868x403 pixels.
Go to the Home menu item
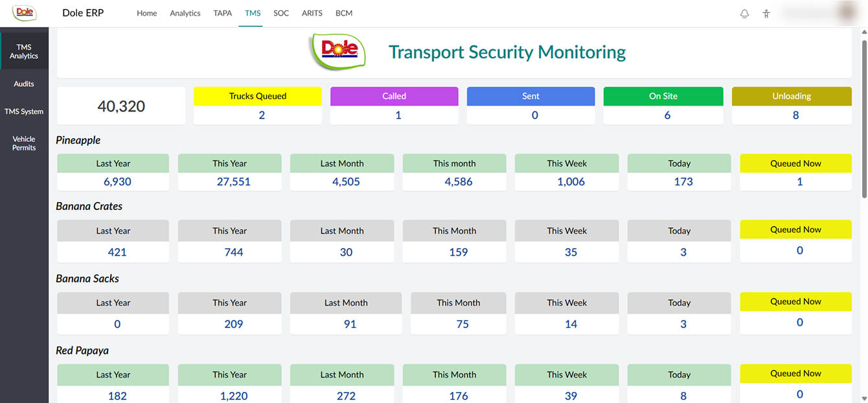pos(147,13)
